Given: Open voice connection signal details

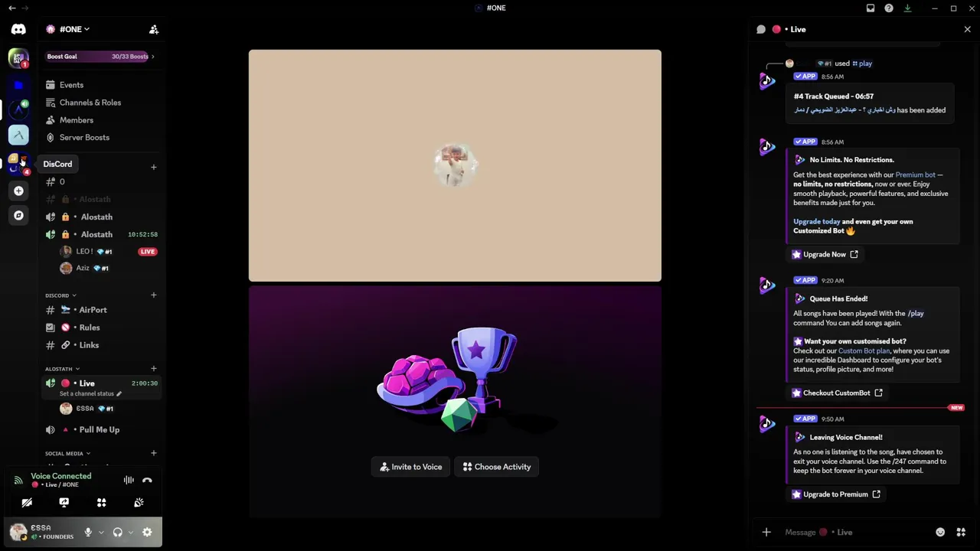Looking at the screenshot, I should tap(18, 481).
